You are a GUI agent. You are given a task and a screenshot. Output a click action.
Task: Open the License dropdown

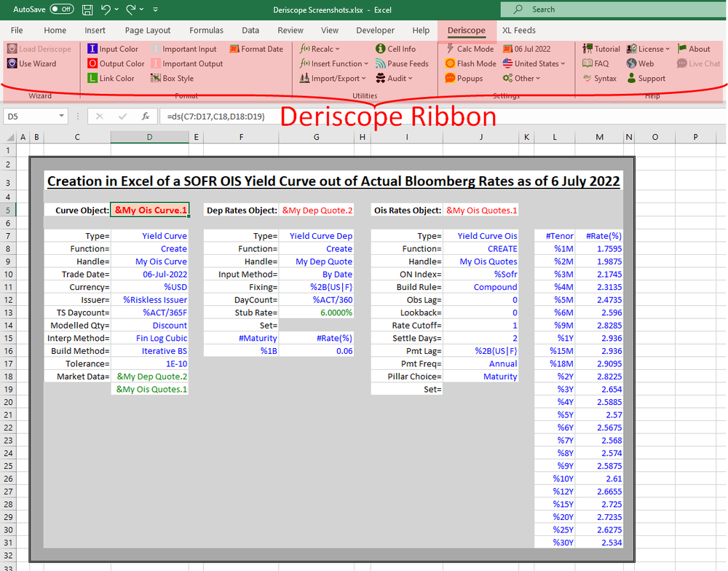click(648, 49)
